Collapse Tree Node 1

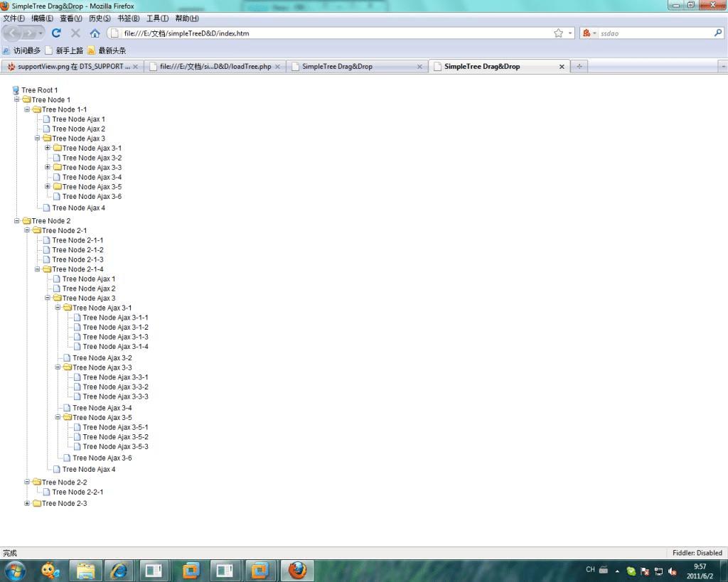[17, 99]
